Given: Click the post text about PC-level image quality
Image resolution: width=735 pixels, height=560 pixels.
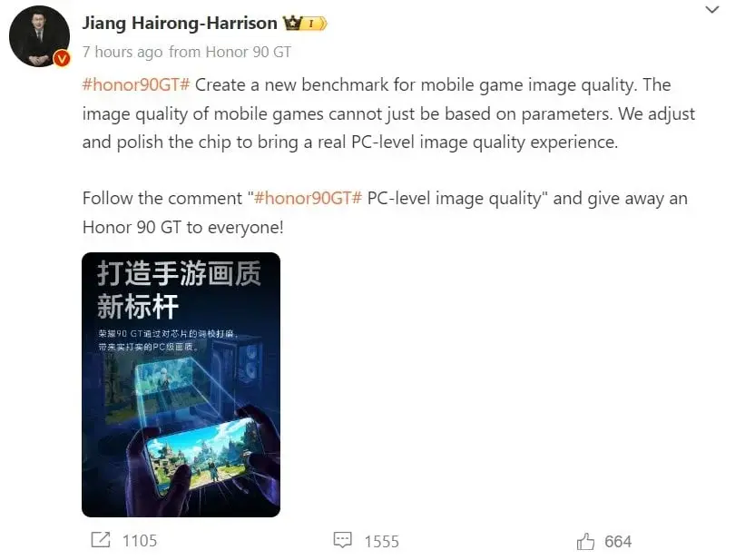Looking at the screenshot, I should click(388, 113).
